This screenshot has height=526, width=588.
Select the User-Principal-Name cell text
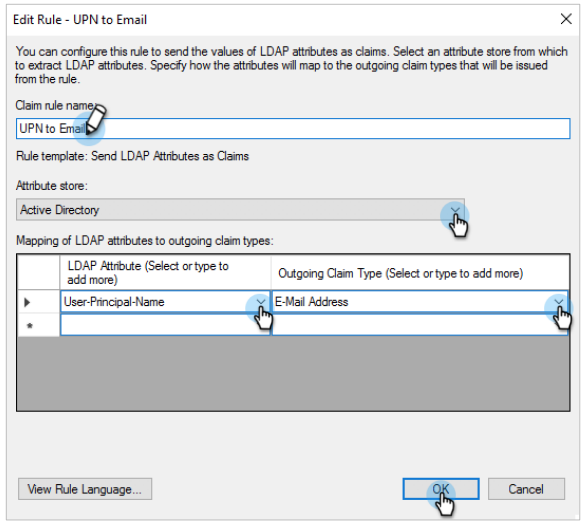pyautogui.click(x=114, y=302)
